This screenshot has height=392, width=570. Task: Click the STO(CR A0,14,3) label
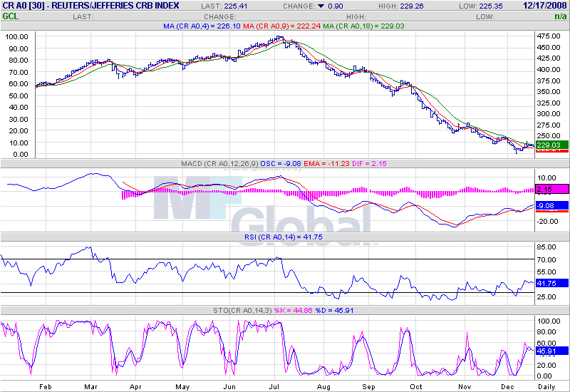(242, 311)
